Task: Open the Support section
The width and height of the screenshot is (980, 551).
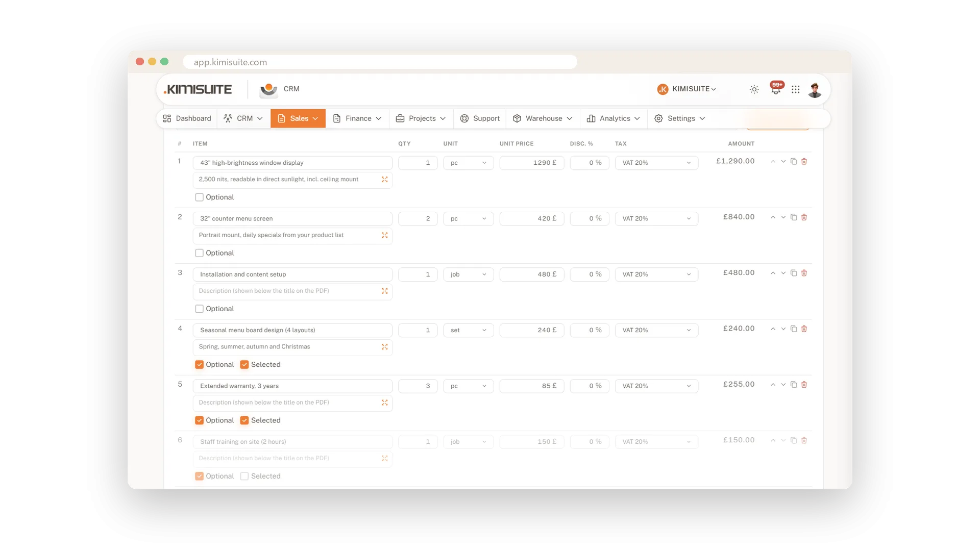Action: 480,118
